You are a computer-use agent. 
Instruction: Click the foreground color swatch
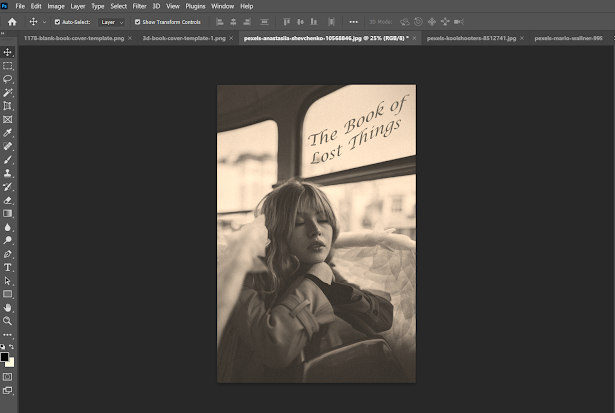coord(6,356)
